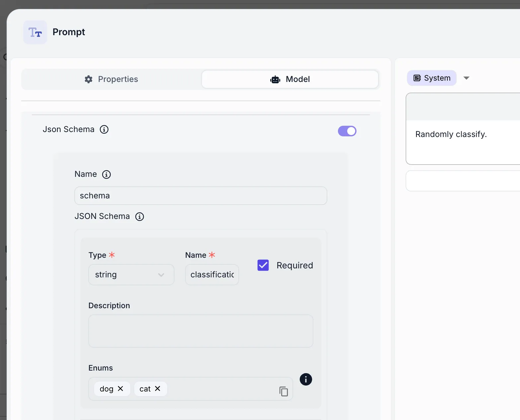Viewport: 520px width, 420px height.
Task: Edit the schema name input field
Action: [x=201, y=196]
